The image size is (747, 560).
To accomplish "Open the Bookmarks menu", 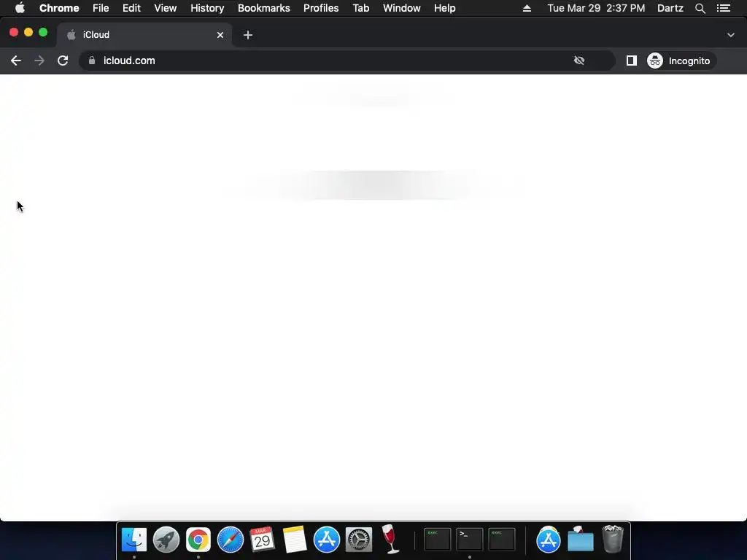I will 264,8.
